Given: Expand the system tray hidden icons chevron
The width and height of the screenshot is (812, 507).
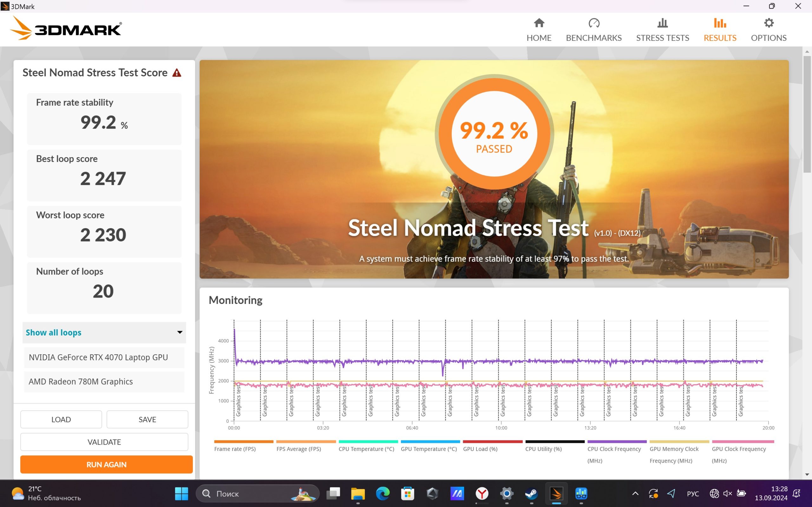Looking at the screenshot, I should coord(635,493).
